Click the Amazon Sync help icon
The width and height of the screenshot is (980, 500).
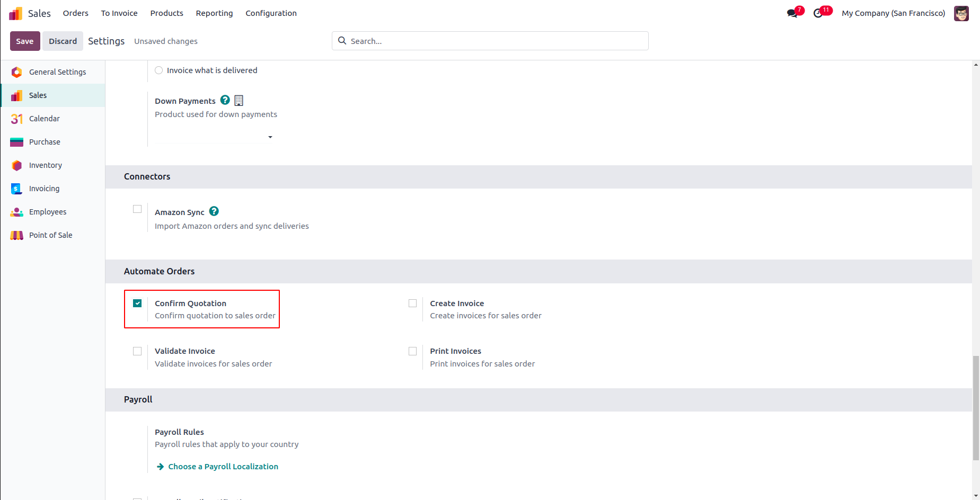(x=214, y=211)
